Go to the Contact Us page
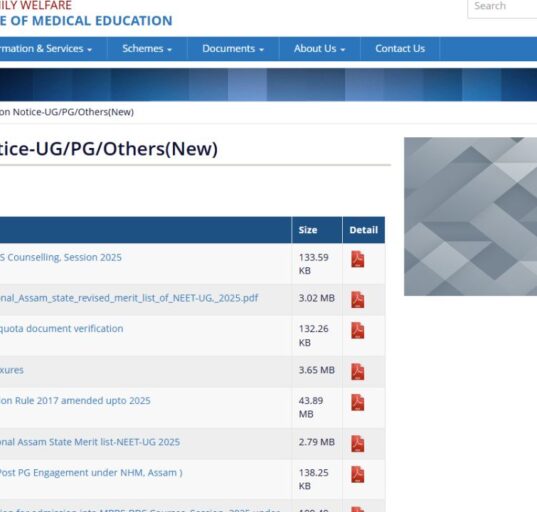This screenshot has height=512, width=537. 400,49
